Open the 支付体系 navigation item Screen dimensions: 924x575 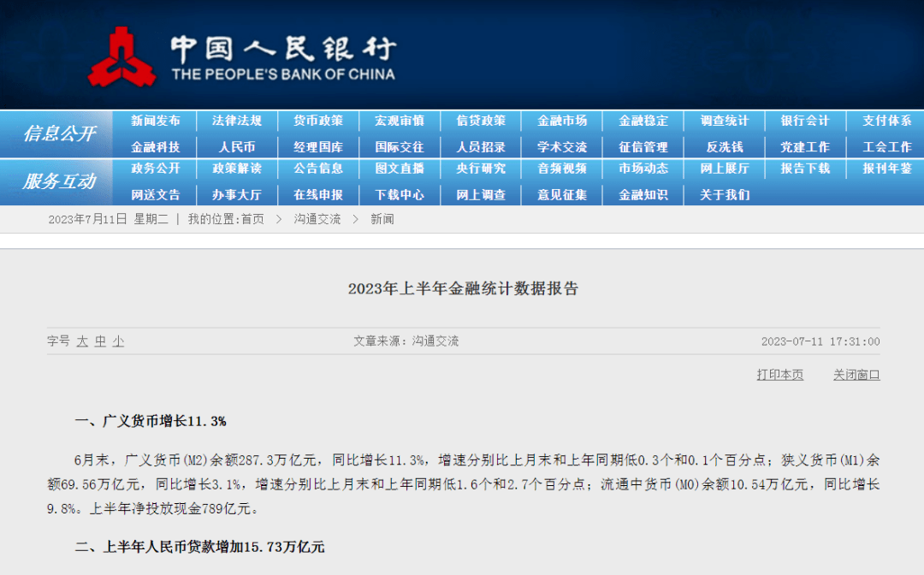coord(886,122)
